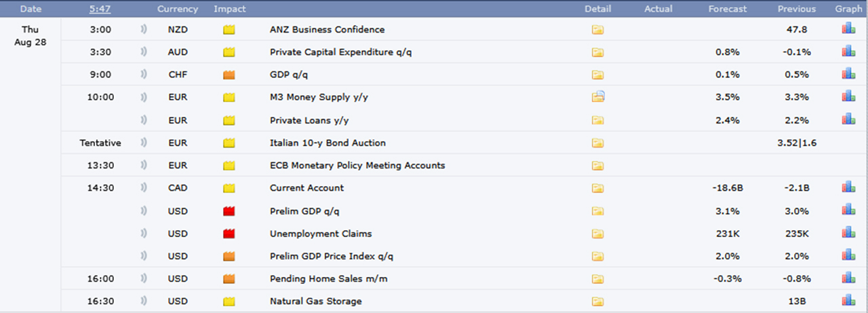Image resolution: width=868 pixels, height=313 pixels.
Task: Open detail folder for Prelim GDP q/q
Action: click(x=597, y=211)
